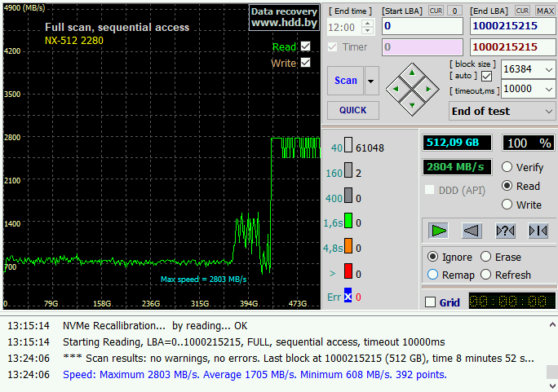This screenshot has width=558, height=392.
Task: Click the light gray 160 ms block indicator
Action: pos(348,170)
